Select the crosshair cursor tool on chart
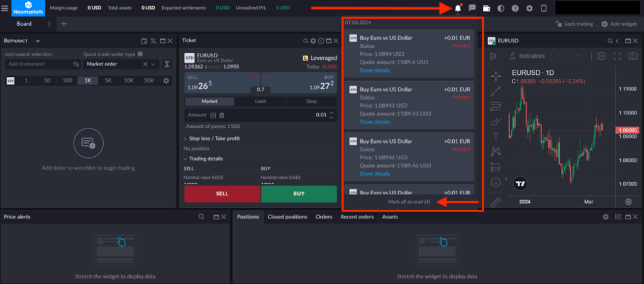The image size is (644, 284). [x=496, y=76]
